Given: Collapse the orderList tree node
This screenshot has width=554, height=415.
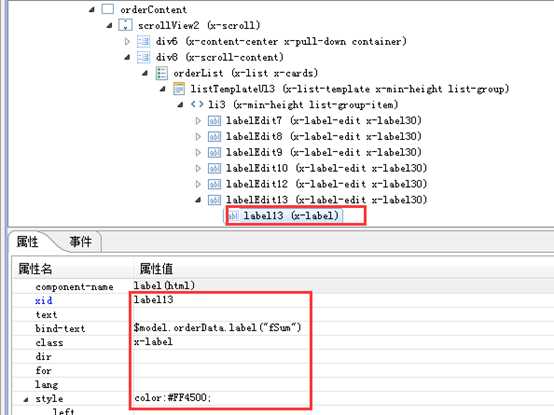Looking at the screenshot, I should tap(145, 73).
